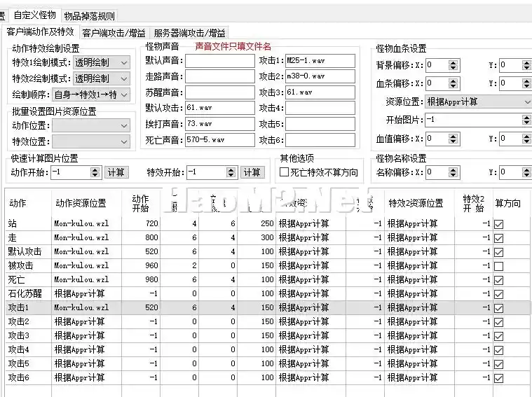The image size is (532, 397).
Task: Open the 客户端攻击/增益 sub-tab
Action: click(114, 33)
